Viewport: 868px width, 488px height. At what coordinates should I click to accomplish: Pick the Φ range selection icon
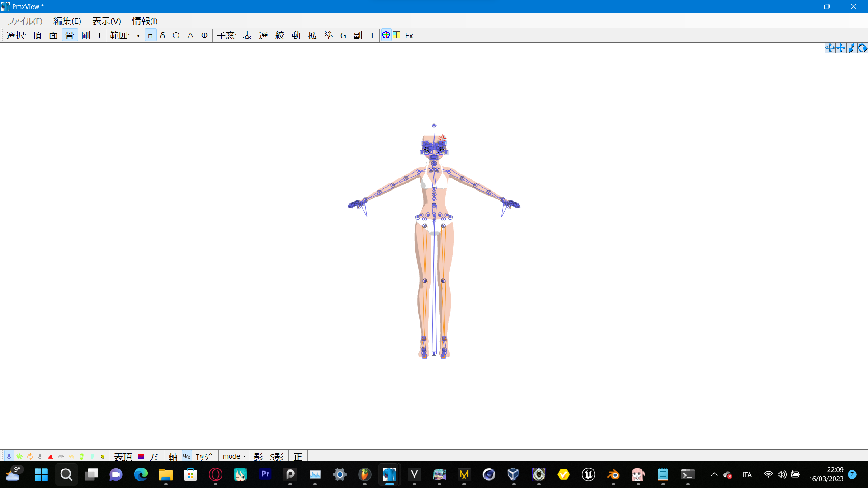pyautogui.click(x=204, y=35)
